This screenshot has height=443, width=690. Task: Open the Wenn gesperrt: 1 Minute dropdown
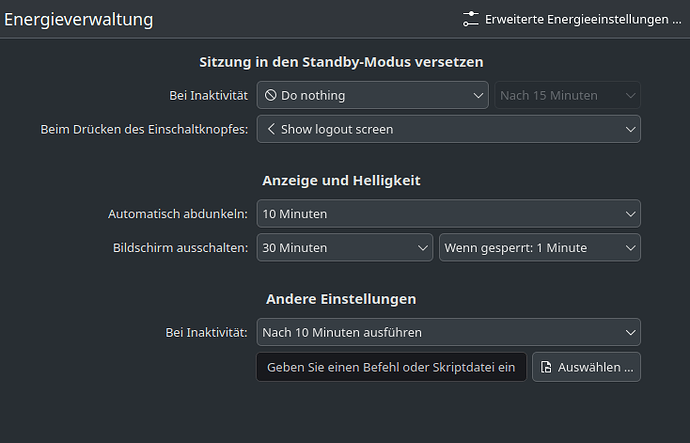pos(540,248)
